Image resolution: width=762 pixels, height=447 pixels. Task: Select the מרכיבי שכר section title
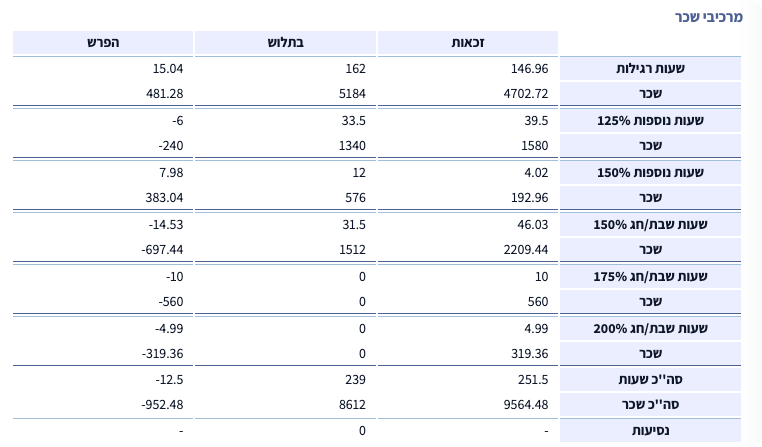click(x=711, y=17)
